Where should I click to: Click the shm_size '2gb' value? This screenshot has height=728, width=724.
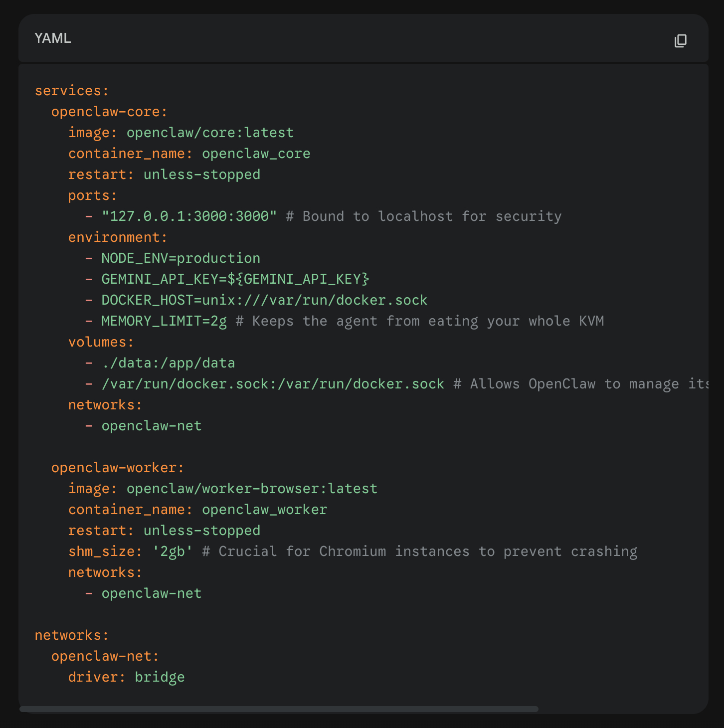point(173,551)
